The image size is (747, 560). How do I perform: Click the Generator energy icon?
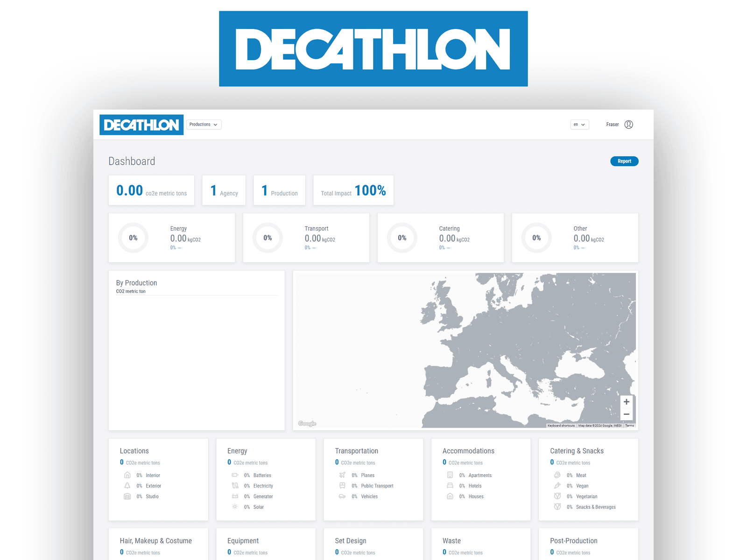[235, 497]
